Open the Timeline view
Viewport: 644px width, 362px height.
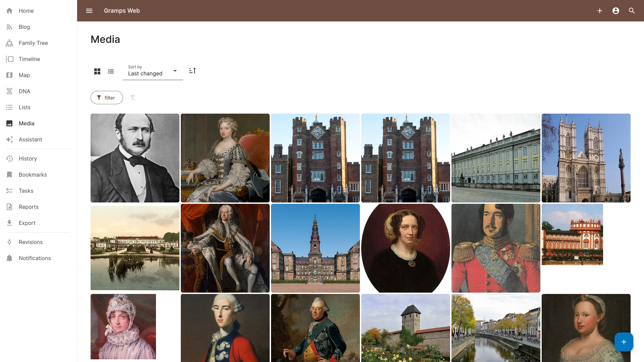(29, 59)
